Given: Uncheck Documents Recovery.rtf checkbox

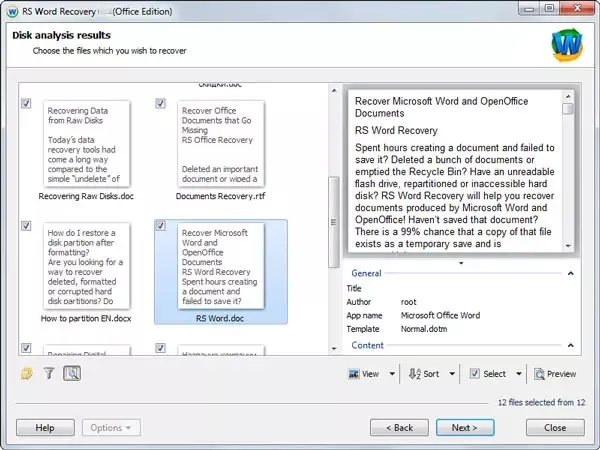Looking at the screenshot, I should pos(160,103).
